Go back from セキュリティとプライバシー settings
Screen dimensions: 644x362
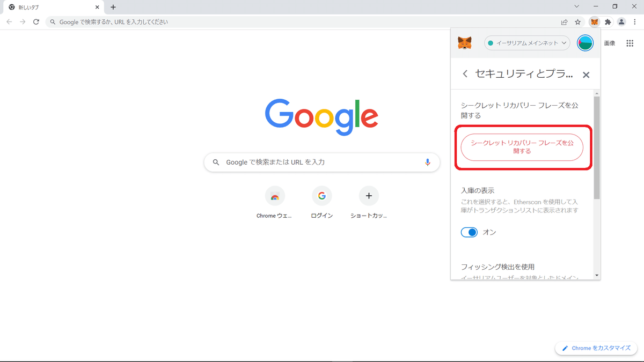tap(465, 74)
